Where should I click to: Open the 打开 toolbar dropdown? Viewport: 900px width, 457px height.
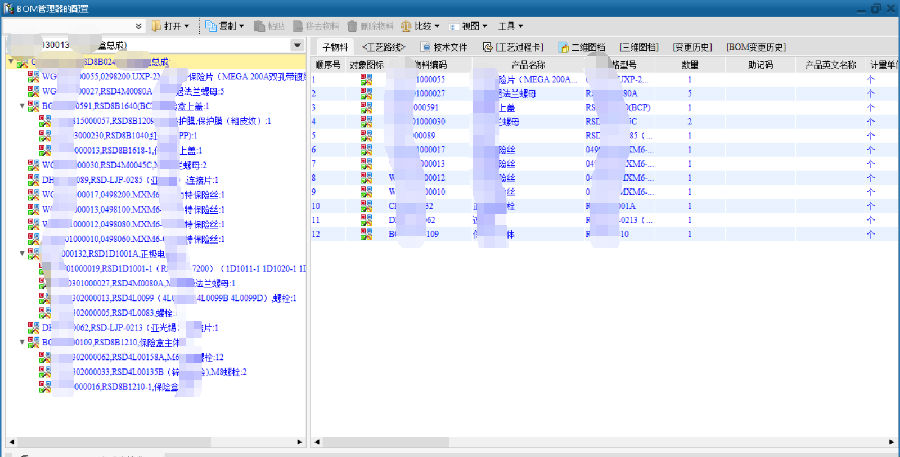(x=172, y=25)
